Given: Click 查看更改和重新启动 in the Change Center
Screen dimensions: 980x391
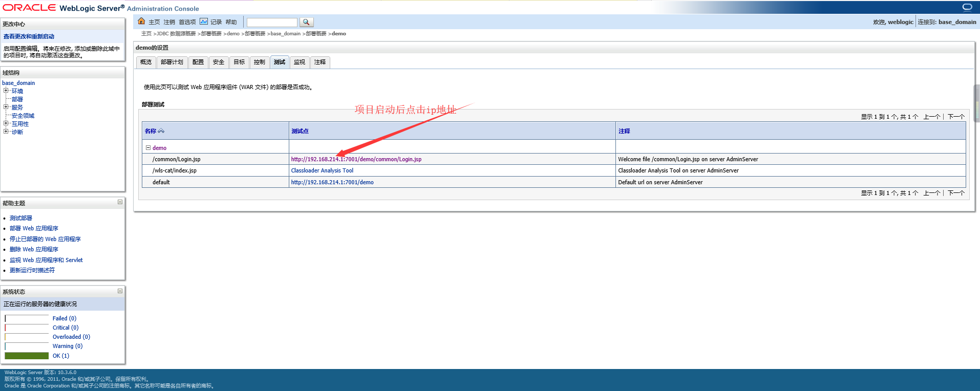Looking at the screenshot, I should tap(29, 36).
